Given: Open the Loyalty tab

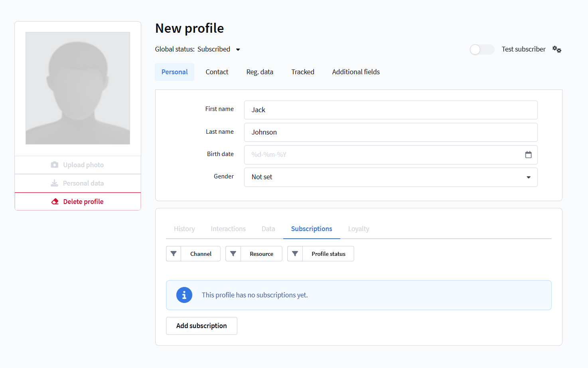Looking at the screenshot, I should (x=359, y=229).
